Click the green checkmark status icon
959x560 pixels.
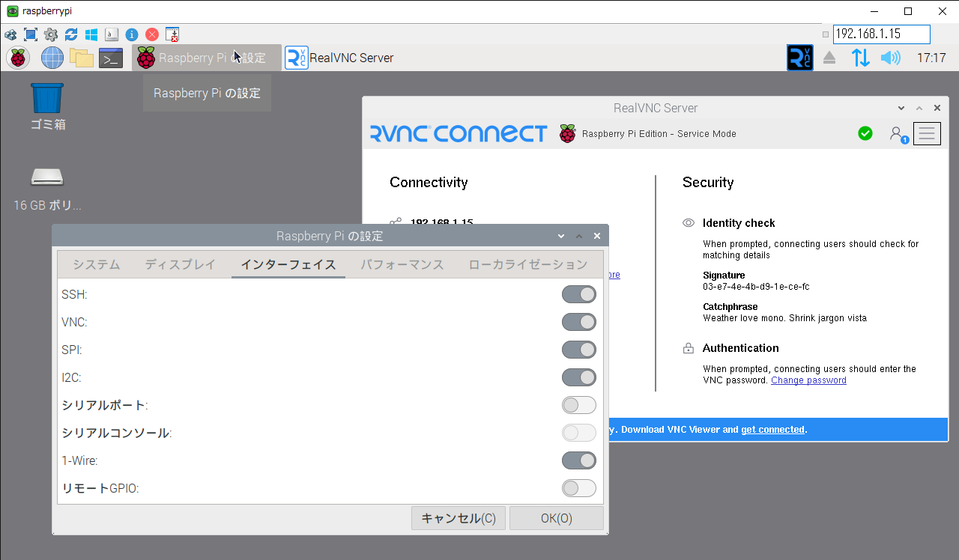tap(865, 133)
